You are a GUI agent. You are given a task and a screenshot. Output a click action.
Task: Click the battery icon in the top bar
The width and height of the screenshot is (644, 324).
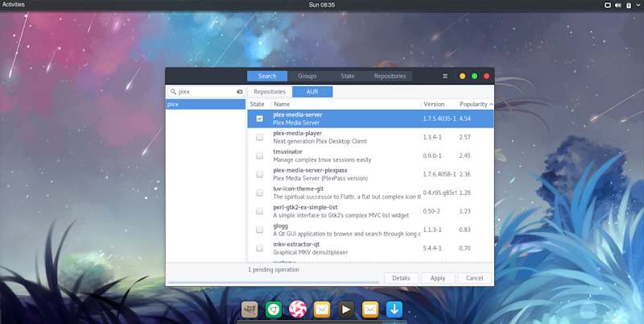click(629, 5)
